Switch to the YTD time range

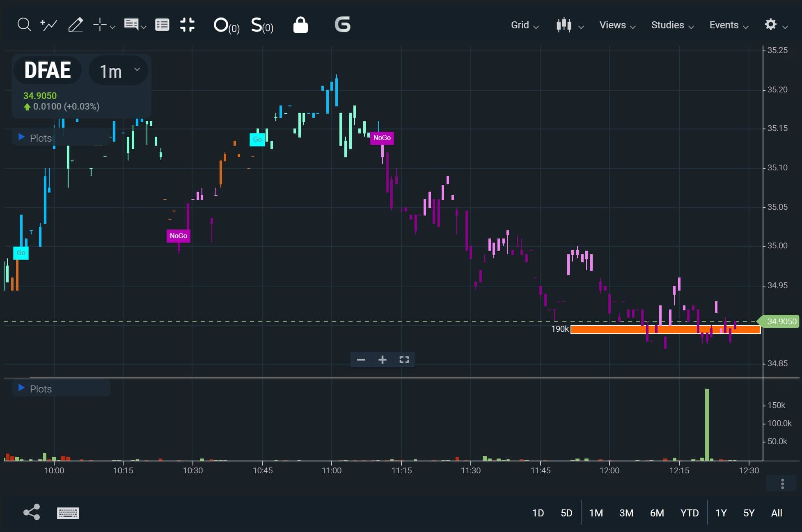click(690, 513)
